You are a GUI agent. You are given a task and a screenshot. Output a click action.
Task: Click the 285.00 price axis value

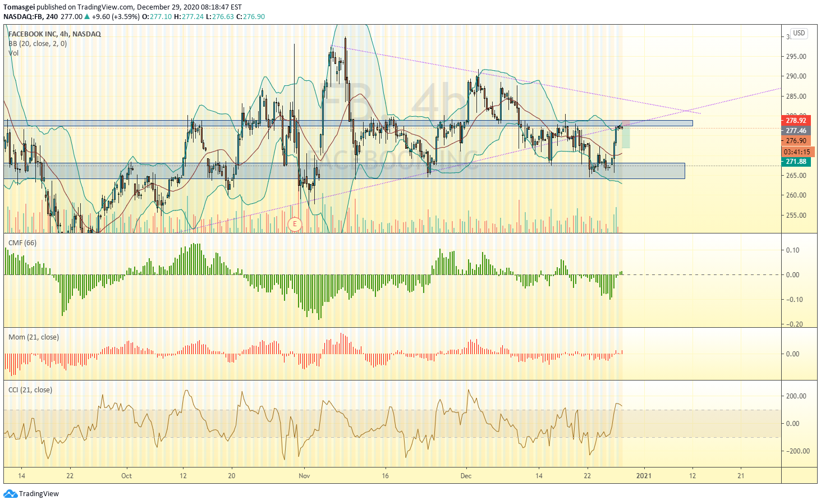click(x=796, y=97)
